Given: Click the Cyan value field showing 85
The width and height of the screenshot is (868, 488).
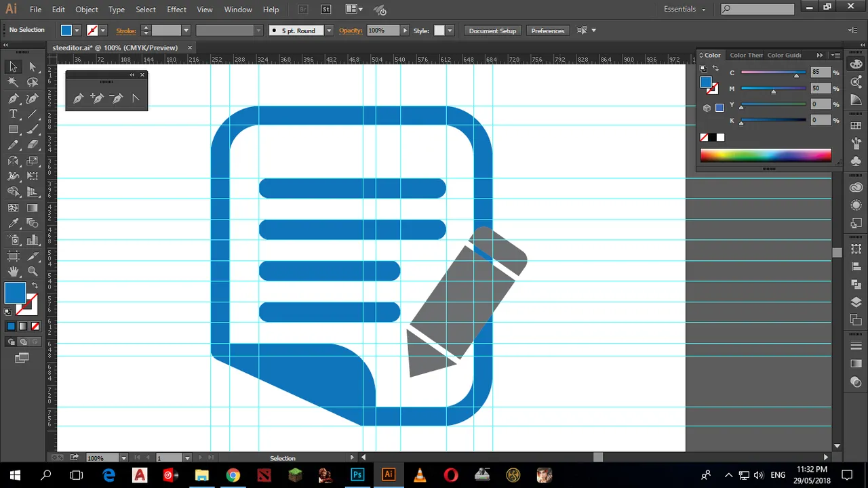Looking at the screenshot, I should 819,73.
